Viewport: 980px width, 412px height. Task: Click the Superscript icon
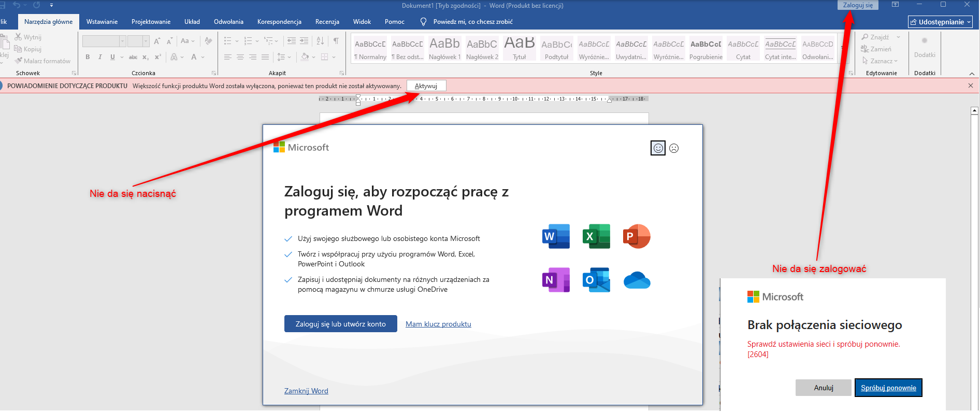(x=158, y=57)
